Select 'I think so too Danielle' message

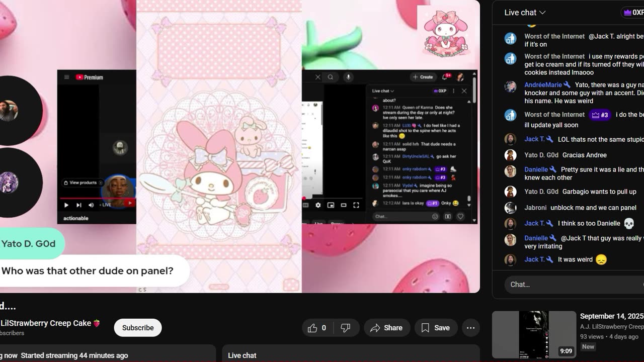click(589, 223)
